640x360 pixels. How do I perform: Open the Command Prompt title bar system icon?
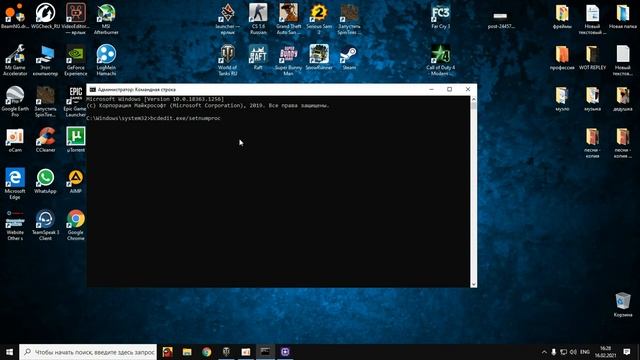(x=93, y=89)
